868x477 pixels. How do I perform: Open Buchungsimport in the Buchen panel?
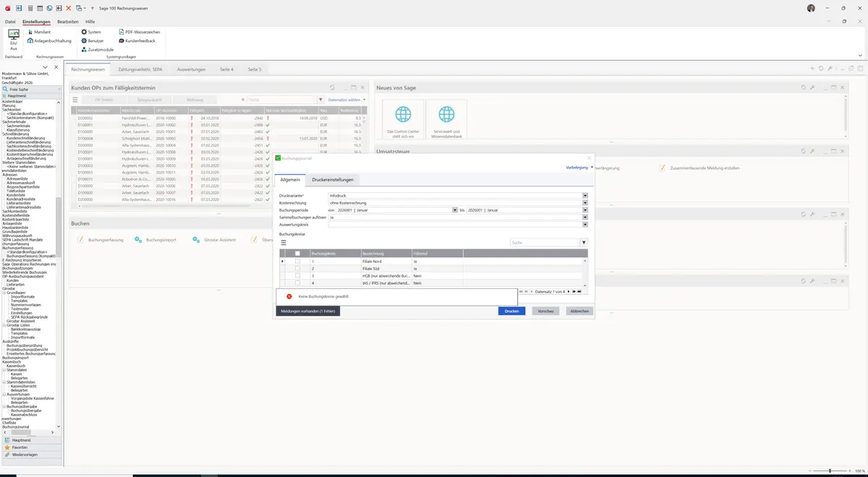pyautogui.click(x=156, y=239)
